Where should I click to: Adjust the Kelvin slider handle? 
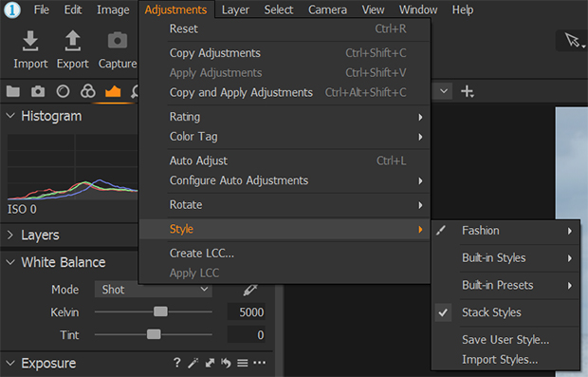click(160, 311)
